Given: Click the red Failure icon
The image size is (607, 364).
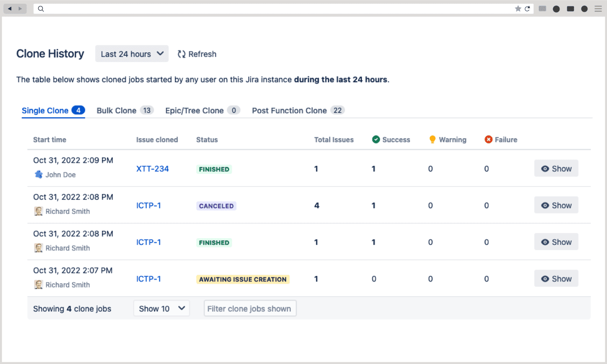Looking at the screenshot, I should tap(488, 139).
